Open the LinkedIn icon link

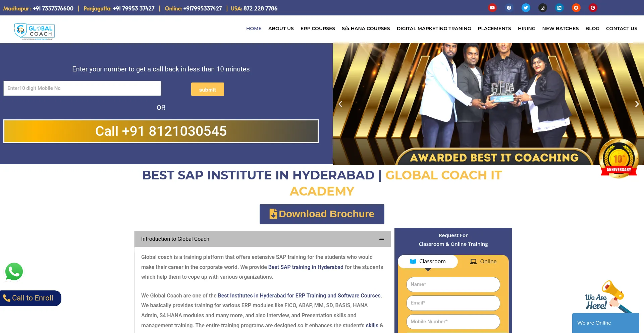coord(559,8)
